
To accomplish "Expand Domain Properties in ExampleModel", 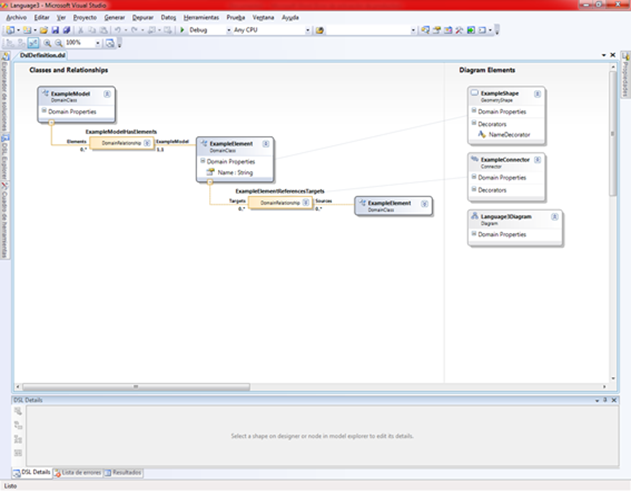I will tap(44, 111).
